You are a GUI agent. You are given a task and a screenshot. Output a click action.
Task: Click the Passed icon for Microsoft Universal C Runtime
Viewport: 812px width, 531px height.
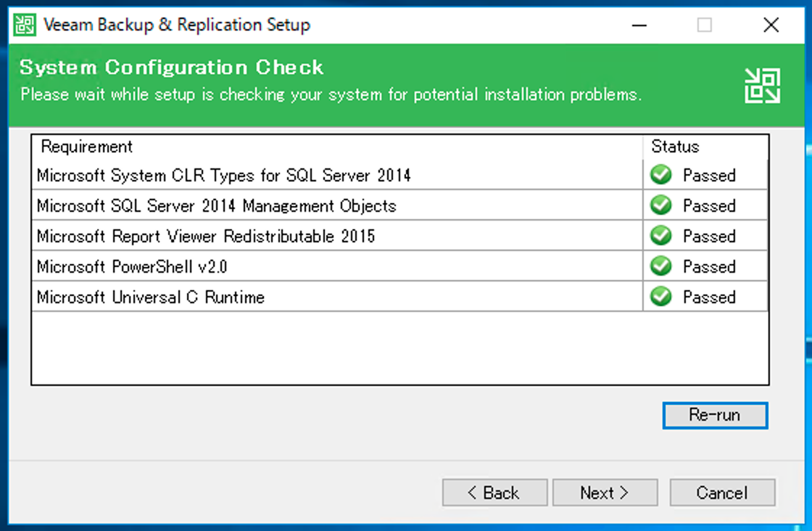click(660, 296)
